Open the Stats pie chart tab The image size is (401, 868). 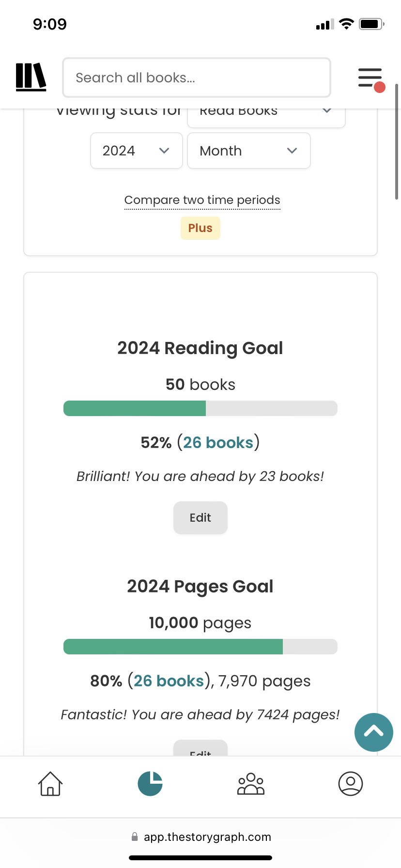click(x=150, y=783)
